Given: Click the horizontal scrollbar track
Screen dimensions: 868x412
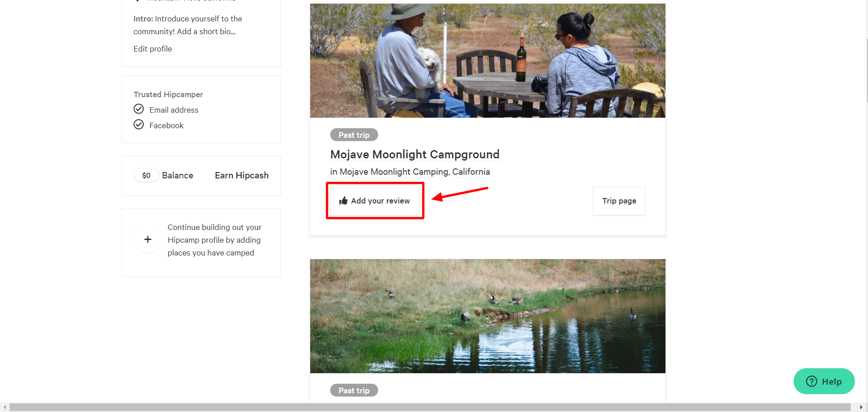Looking at the screenshot, I should [x=429, y=407].
